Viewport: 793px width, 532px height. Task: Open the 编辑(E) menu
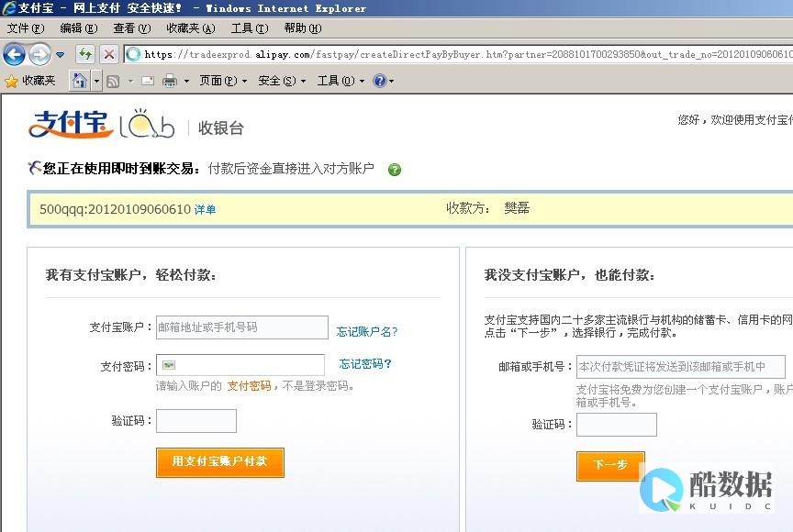tap(78, 28)
